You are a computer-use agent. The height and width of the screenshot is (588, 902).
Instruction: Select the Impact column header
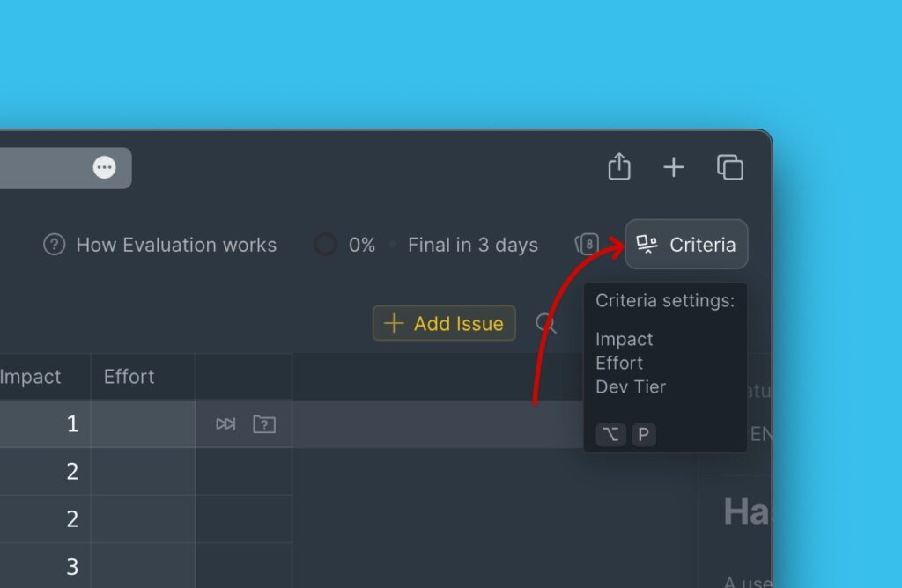tap(31, 377)
